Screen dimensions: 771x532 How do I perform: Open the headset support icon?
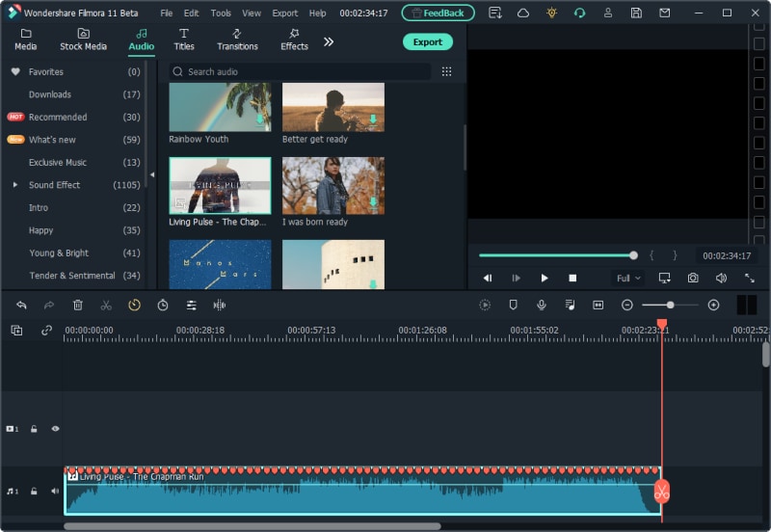click(x=580, y=13)
